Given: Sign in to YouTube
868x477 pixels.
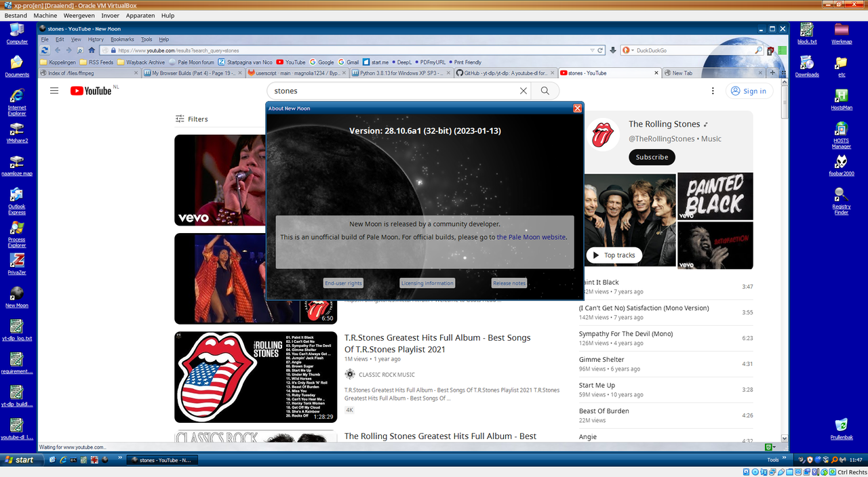Looking at the screenshot, I should tap(749, 91).
